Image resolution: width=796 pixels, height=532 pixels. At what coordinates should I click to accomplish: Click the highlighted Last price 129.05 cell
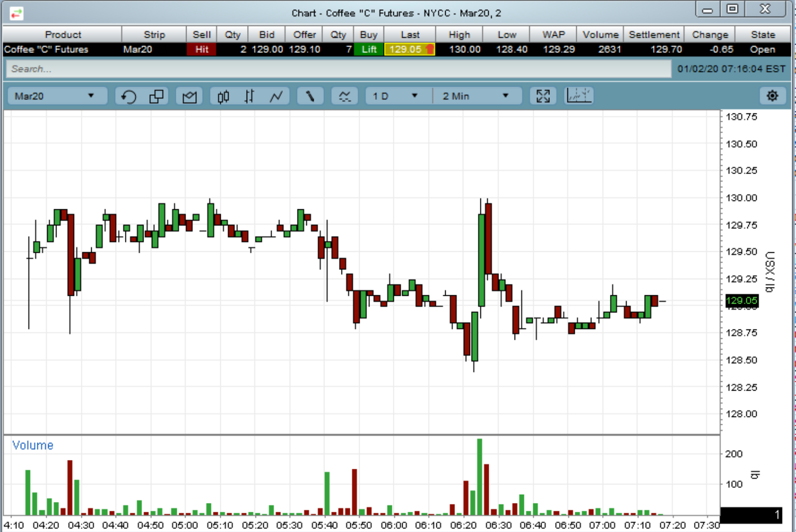409,49
